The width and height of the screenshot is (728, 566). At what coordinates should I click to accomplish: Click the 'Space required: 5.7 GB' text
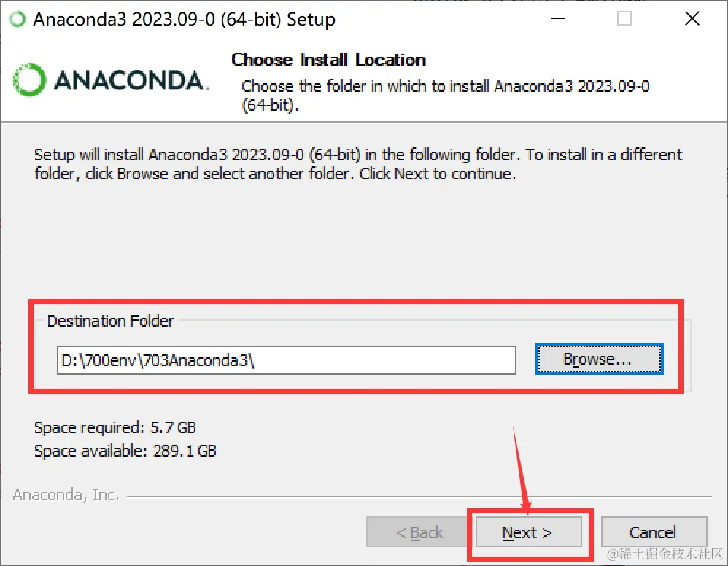pos(115,427)
